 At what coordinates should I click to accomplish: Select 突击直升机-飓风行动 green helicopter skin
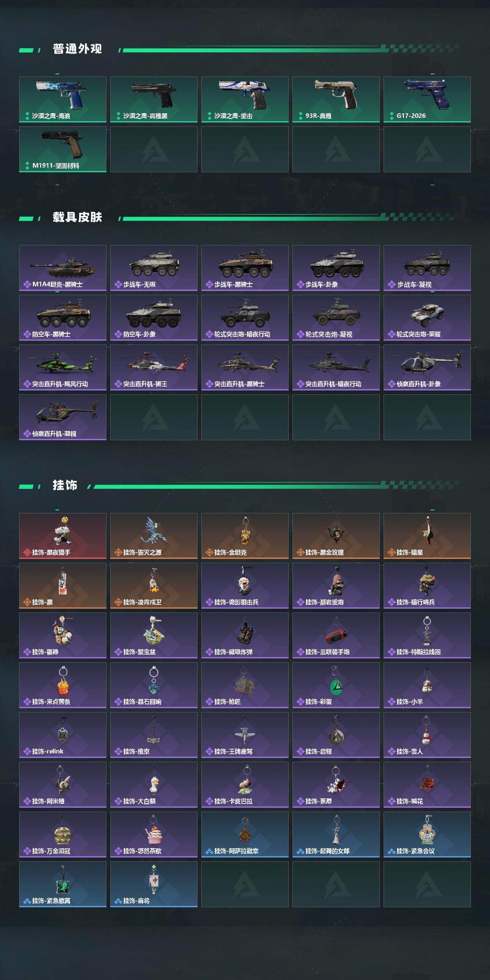63,367
